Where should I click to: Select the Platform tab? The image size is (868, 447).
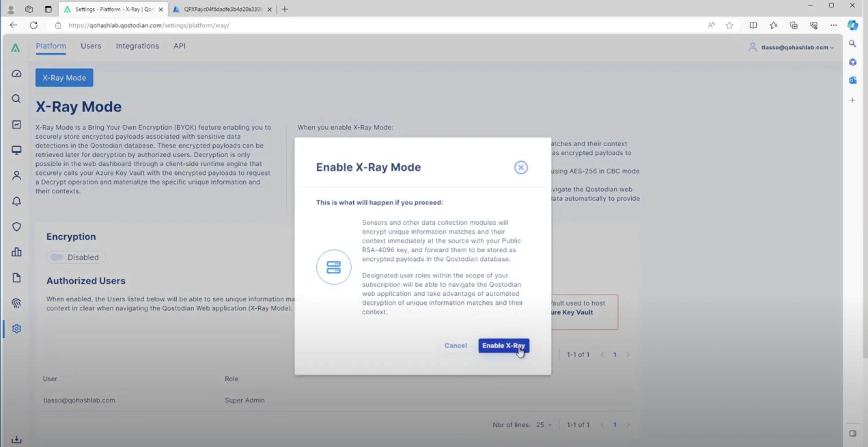point(51,46)
